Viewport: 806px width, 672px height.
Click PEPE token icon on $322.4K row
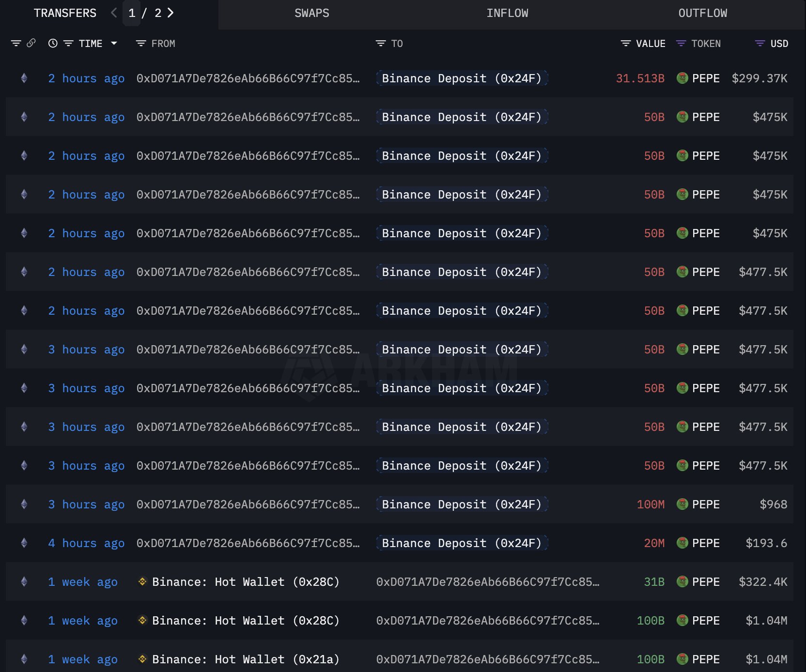[x=682, y=581]
